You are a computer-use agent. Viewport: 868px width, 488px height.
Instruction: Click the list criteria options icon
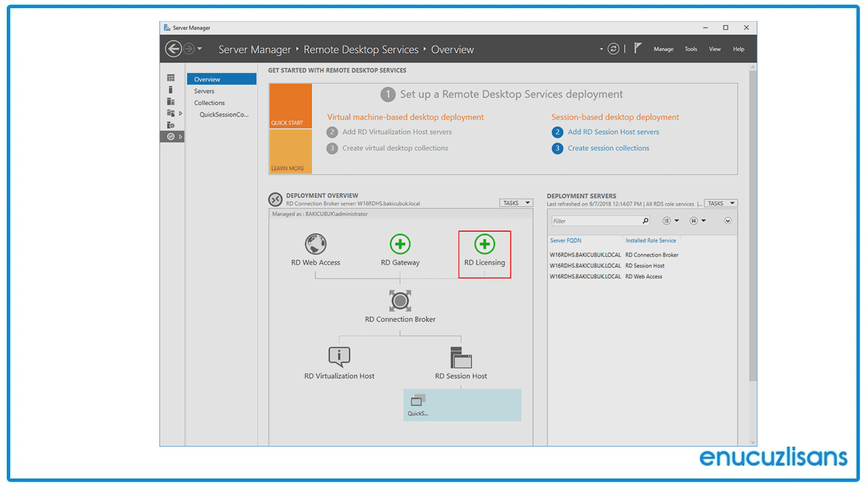point(667,221)
